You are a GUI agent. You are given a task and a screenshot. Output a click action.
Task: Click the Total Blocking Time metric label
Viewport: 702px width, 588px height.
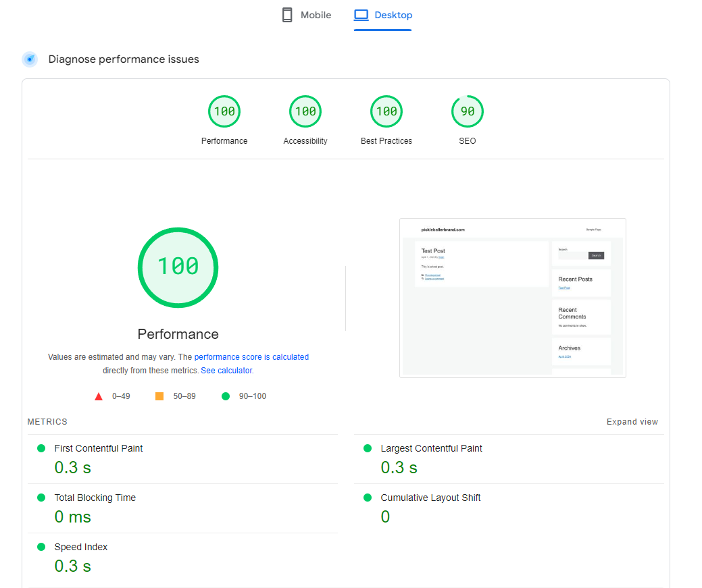coord(95,498)
